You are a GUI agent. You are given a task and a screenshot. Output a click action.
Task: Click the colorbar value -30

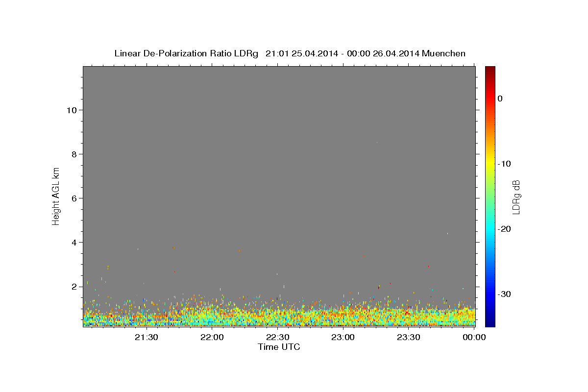coord(505,294)
